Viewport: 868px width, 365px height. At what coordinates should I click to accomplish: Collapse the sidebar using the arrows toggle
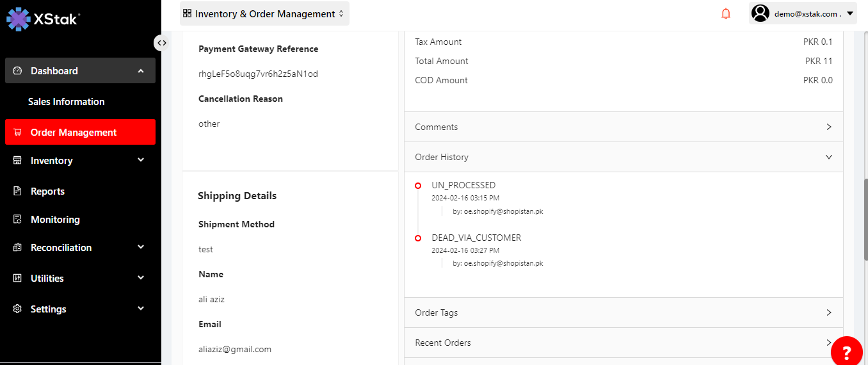click(x=162, y=43)
